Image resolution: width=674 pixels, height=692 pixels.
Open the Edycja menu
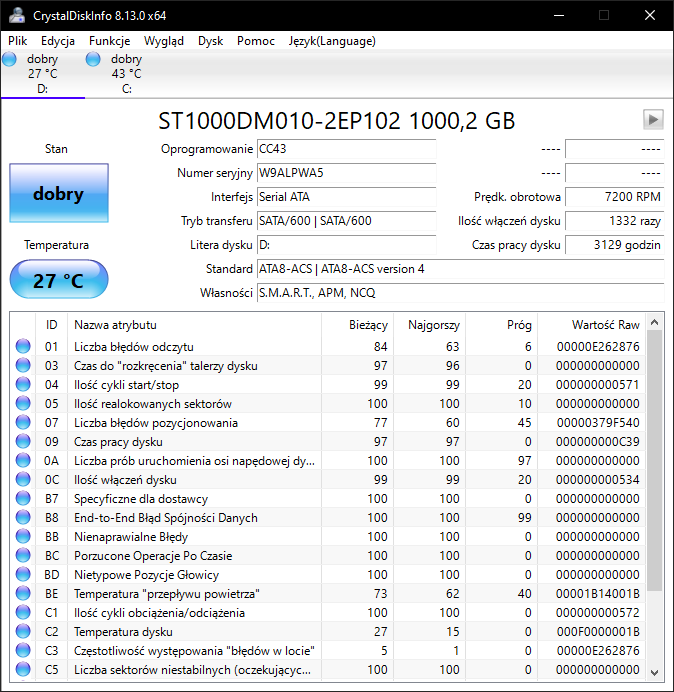click(x=58, y=41)
